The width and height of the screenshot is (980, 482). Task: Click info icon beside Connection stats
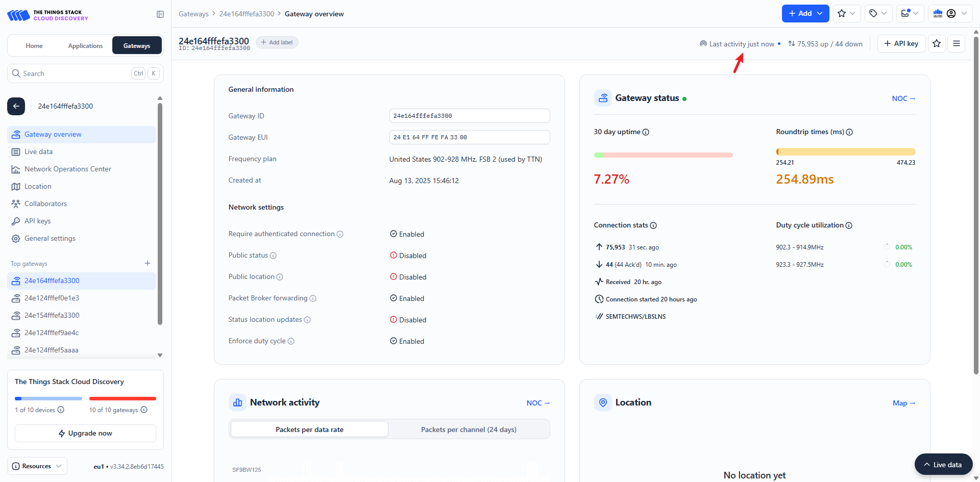653,225
